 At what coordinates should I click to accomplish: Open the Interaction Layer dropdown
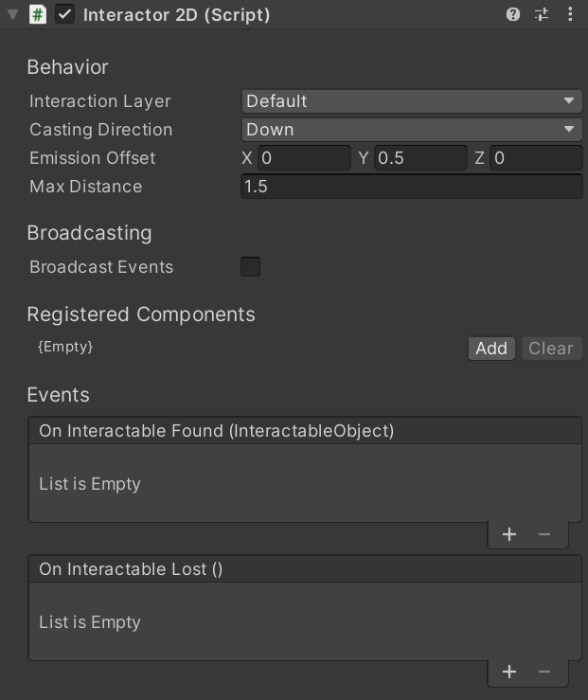coord(411,101)
